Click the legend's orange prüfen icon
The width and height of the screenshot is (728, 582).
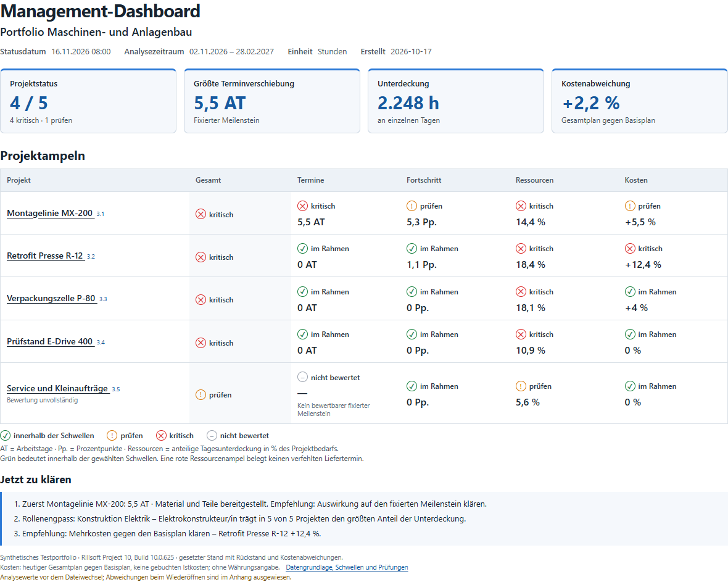tap(112, 435)
